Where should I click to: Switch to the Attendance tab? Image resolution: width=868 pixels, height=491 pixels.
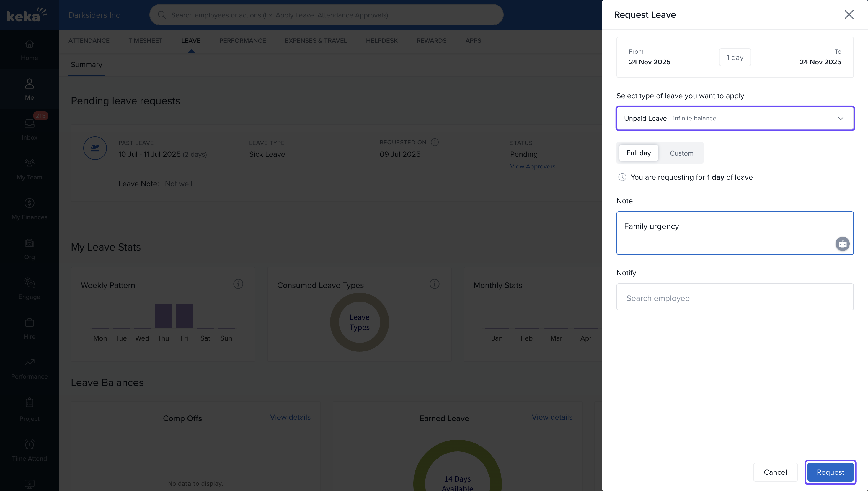coord(89,40)
